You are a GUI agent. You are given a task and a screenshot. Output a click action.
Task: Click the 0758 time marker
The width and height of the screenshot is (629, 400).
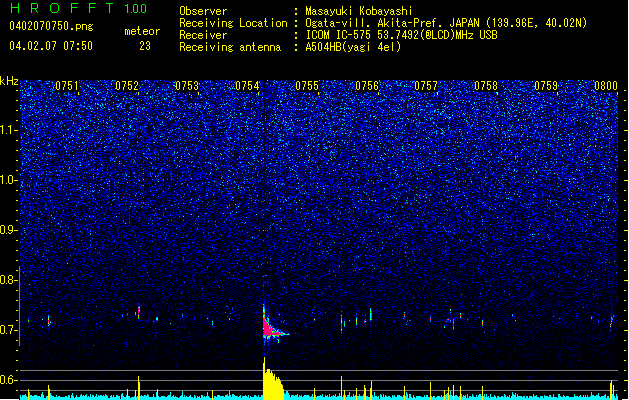[486, 86]
